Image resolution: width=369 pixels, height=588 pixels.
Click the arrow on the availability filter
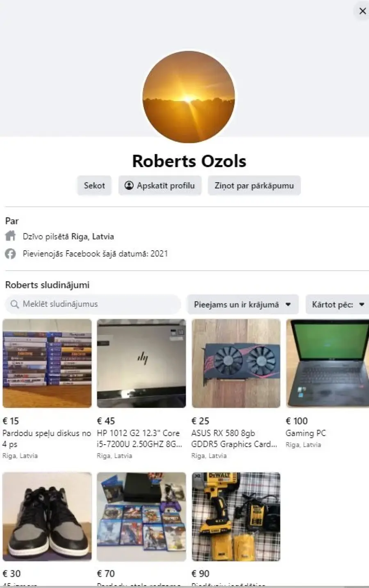pos(288,304)
